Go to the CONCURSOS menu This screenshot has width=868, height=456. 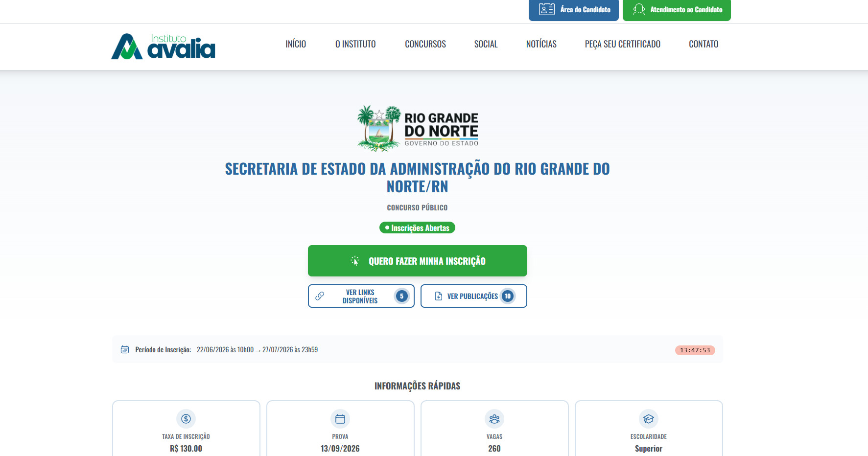[x=425, y=44]
